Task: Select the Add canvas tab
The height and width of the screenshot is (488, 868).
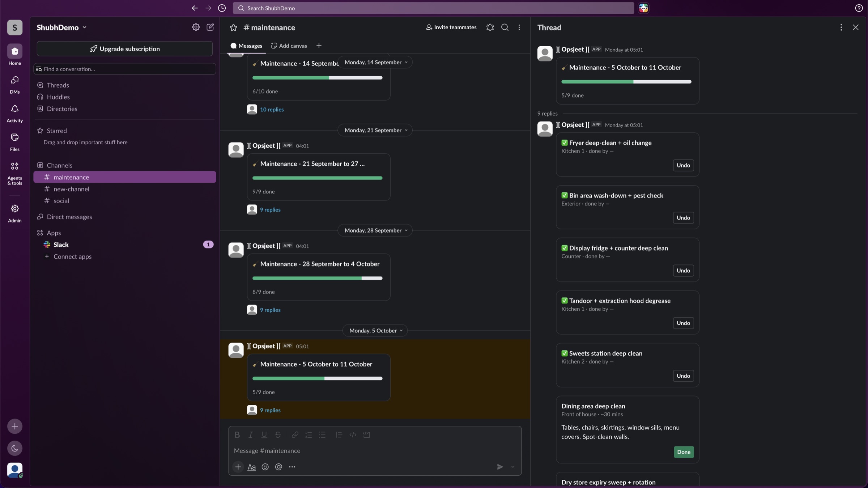Action: [289, 46]
